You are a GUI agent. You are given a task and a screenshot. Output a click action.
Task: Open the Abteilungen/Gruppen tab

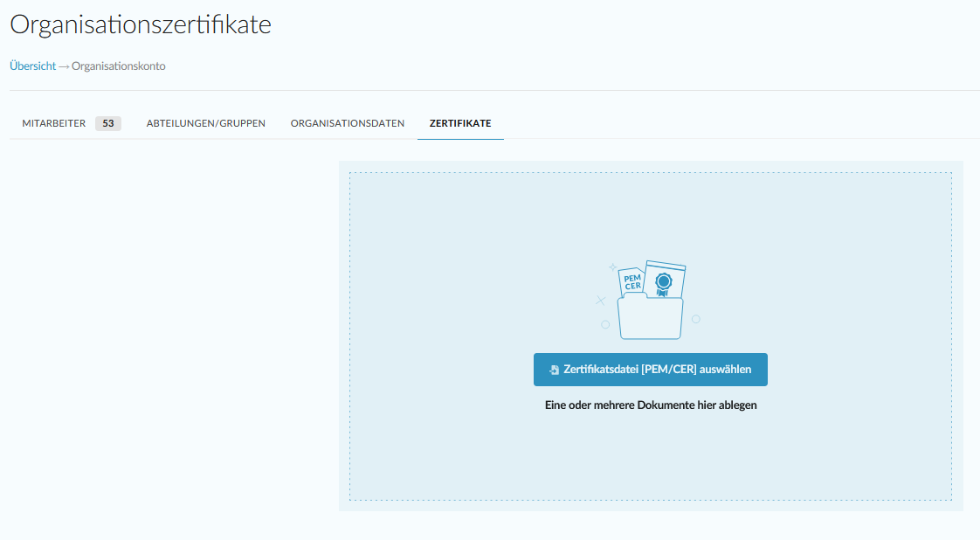pos(206,123)
